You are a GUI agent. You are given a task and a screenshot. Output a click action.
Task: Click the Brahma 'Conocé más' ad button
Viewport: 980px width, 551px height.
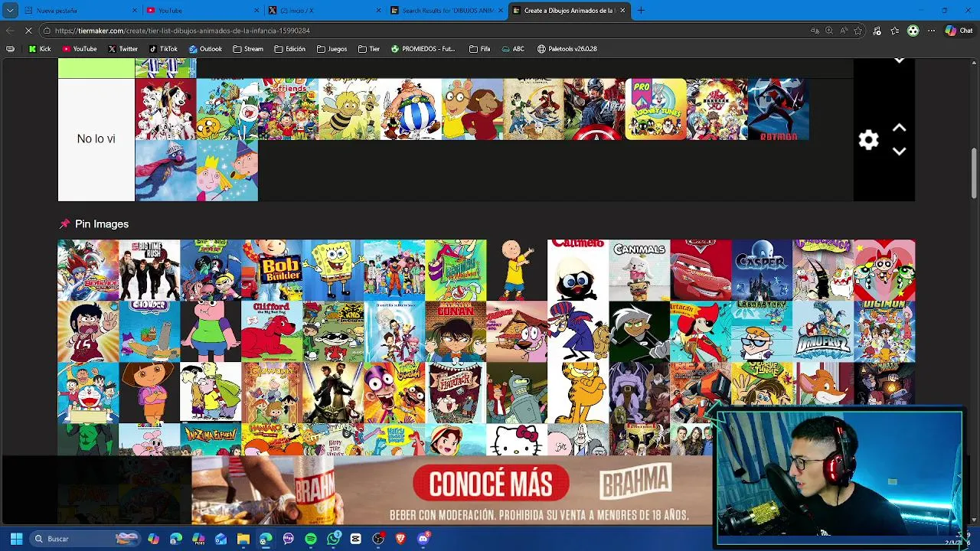coord(491,484)
